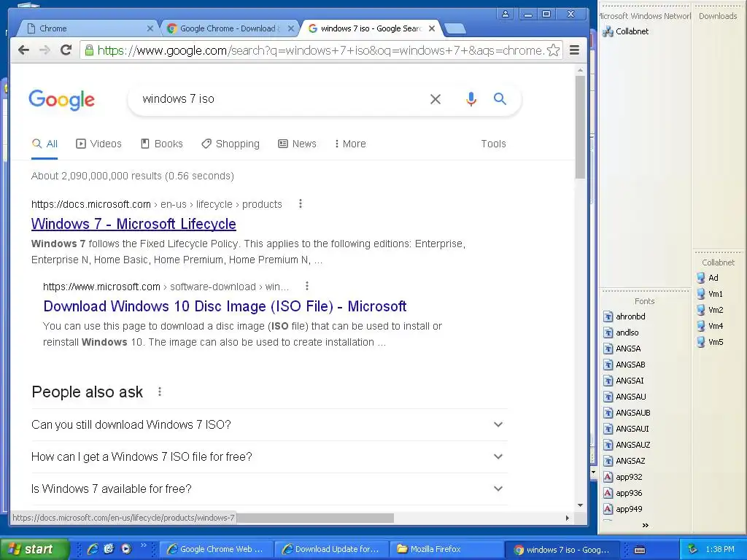Click the vertical scrollbar thumb
Screen dimensions: 747x560
[580, 127]
